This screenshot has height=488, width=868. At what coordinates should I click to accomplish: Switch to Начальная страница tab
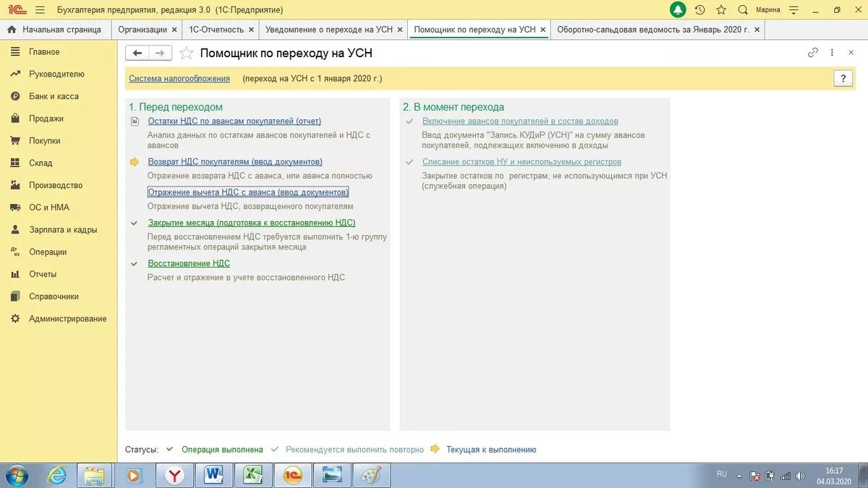pos(56,30)
